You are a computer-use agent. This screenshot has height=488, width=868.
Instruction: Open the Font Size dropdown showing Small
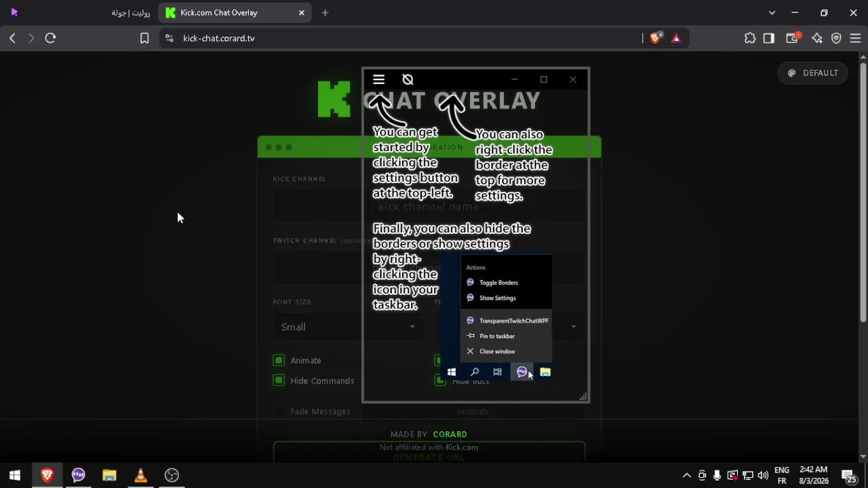tap(348, 327)
